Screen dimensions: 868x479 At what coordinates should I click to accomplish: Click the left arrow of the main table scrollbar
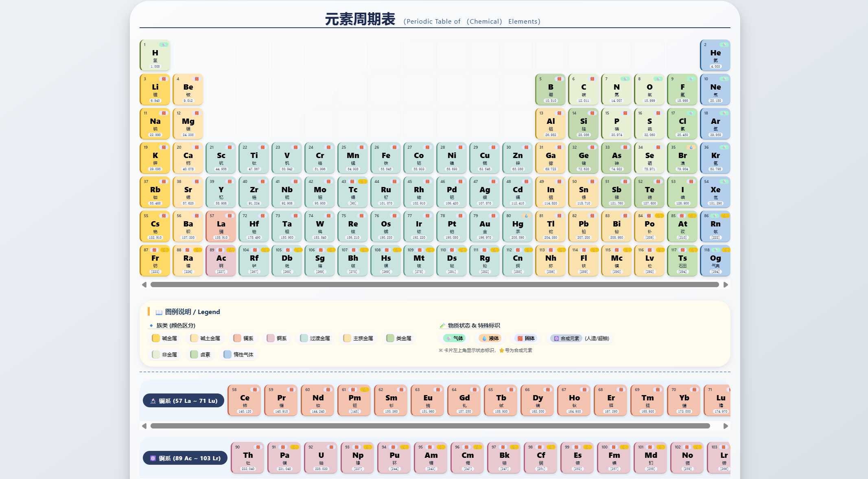pyautogui.click(x=144, y=285)
